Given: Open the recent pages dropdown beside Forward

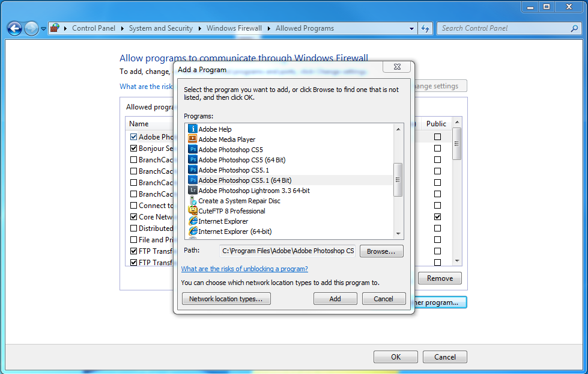Looking at the screenshot, I should pyautogui.click(x=43, y=28).
